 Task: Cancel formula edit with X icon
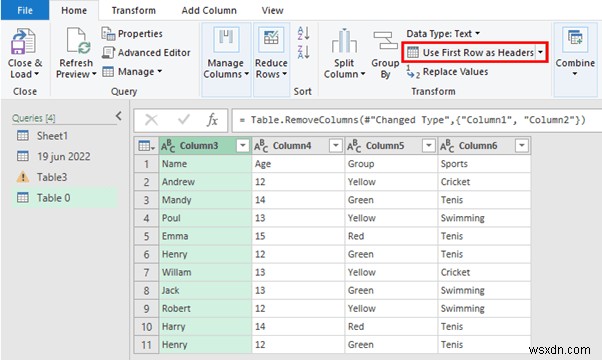[x=151, y=120]
